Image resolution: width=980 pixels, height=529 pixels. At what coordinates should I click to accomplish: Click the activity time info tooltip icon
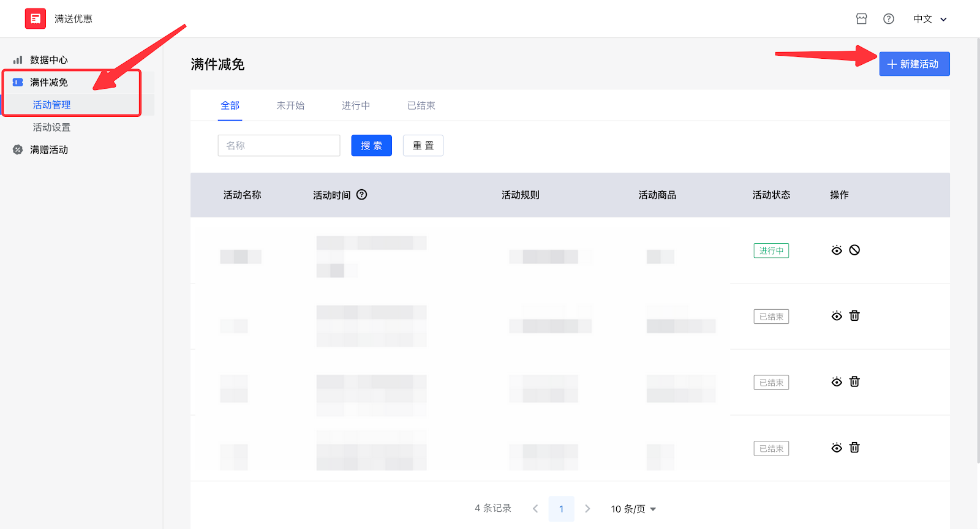pos(361,195)
